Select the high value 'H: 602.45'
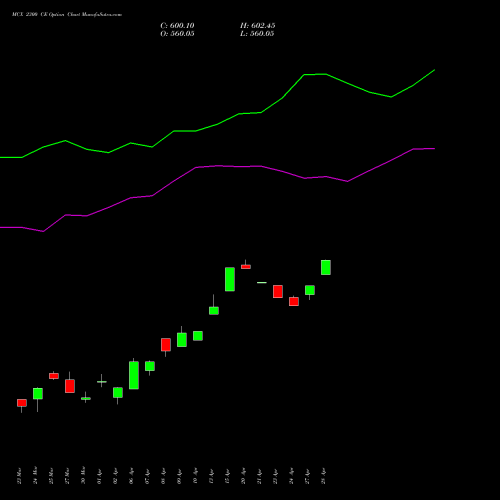The image size is (500, 500). (x=257, y=26)
